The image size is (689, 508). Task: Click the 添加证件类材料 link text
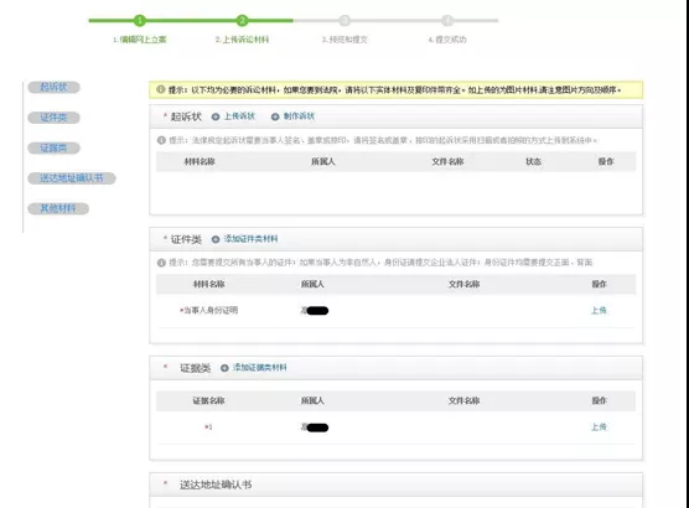point(251,240)
